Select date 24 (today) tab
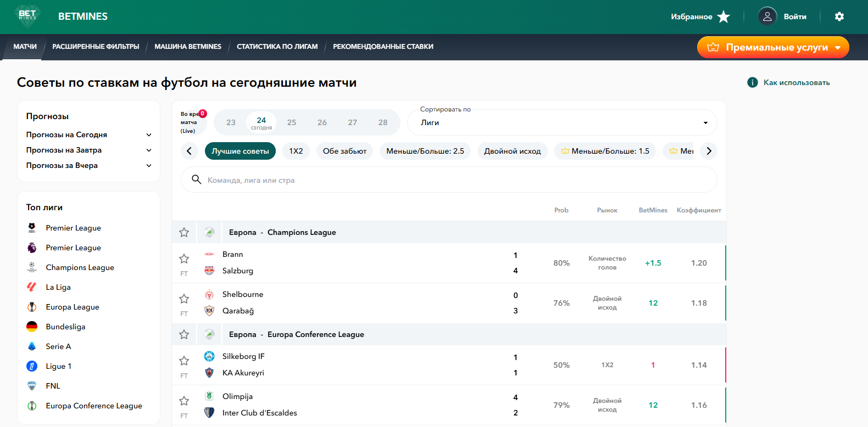The image size is (868, 427). tap(261, 122)
